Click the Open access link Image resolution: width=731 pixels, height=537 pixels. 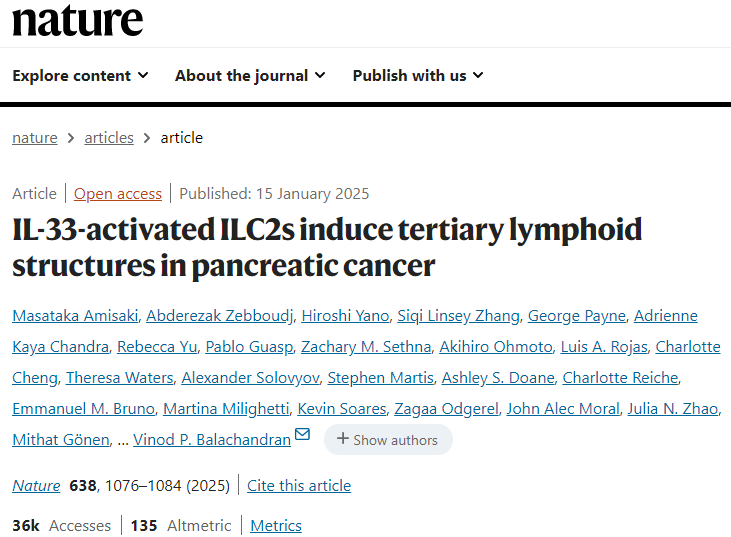tap(118, 193)
